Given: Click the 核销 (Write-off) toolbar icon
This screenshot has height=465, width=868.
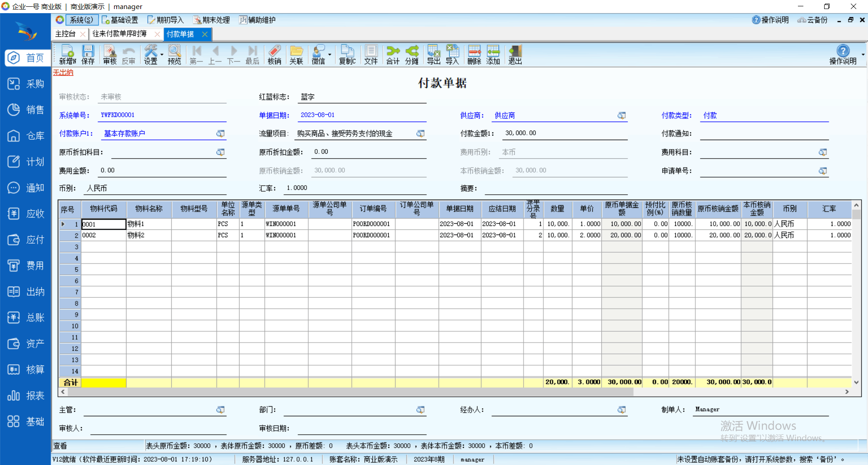Looking at the screenshot, I should (x=274, y=55).
